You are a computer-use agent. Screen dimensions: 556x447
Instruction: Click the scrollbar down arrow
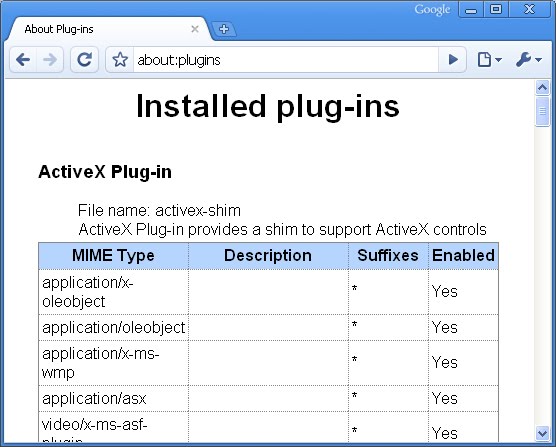point(542,433)
